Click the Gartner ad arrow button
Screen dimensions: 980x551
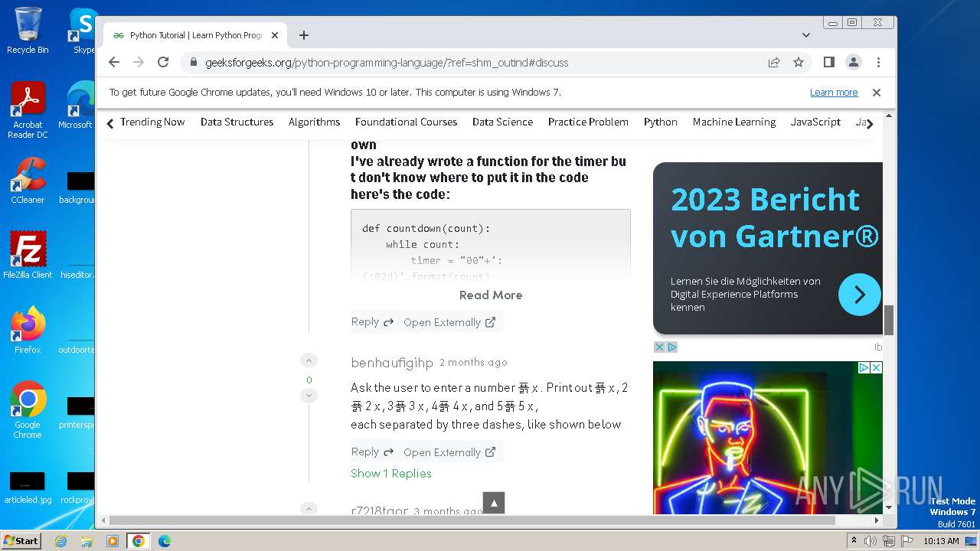[x=859, y=294]
